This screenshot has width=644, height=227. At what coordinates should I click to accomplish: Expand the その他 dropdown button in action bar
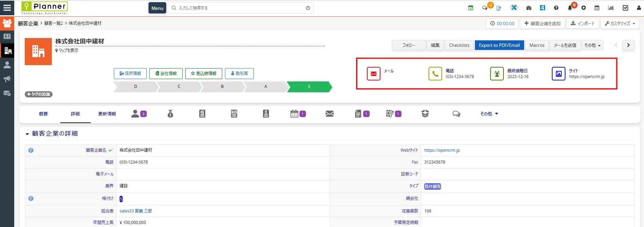point(592,45)
